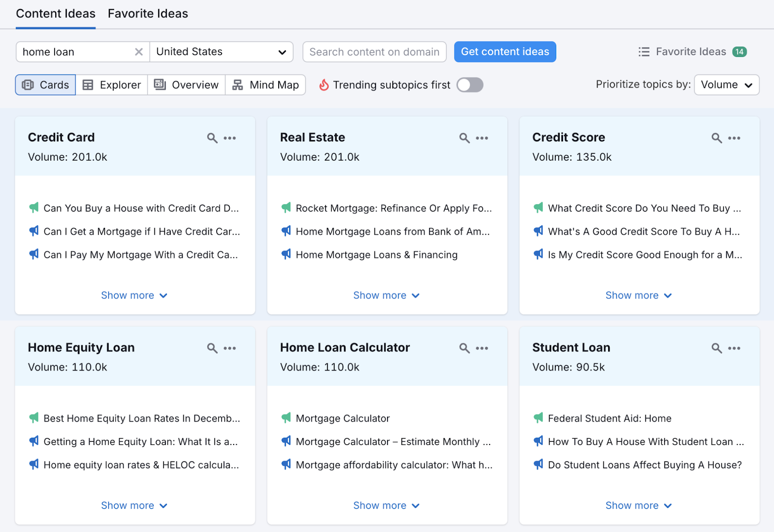Open more options on Real Estate card
Viewport: 774px width, 532px height.
(x=482, y=138)
